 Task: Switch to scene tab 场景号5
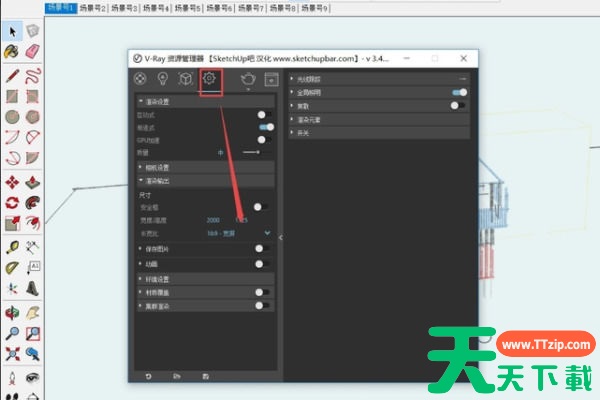[188, 8]
